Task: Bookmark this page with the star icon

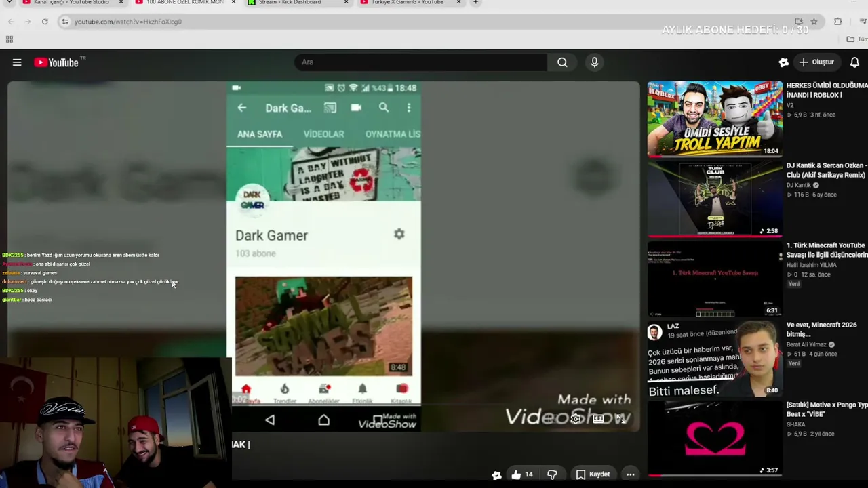Action: 814,22
